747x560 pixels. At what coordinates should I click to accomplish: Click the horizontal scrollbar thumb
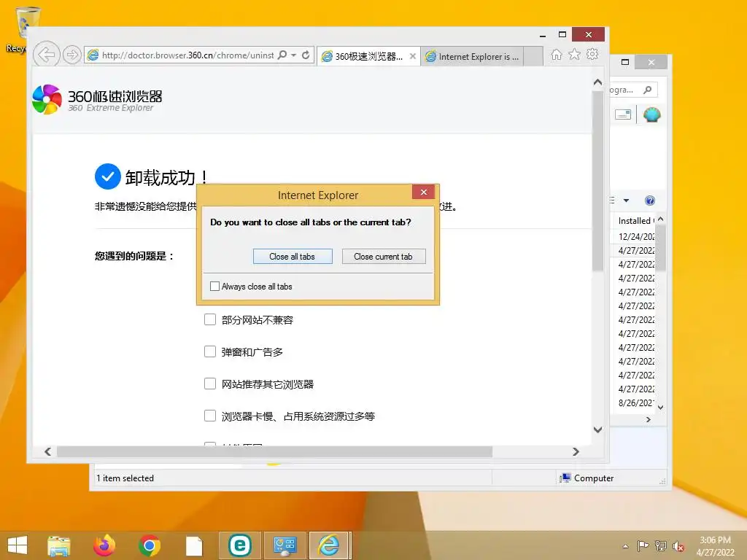[274, 451]
